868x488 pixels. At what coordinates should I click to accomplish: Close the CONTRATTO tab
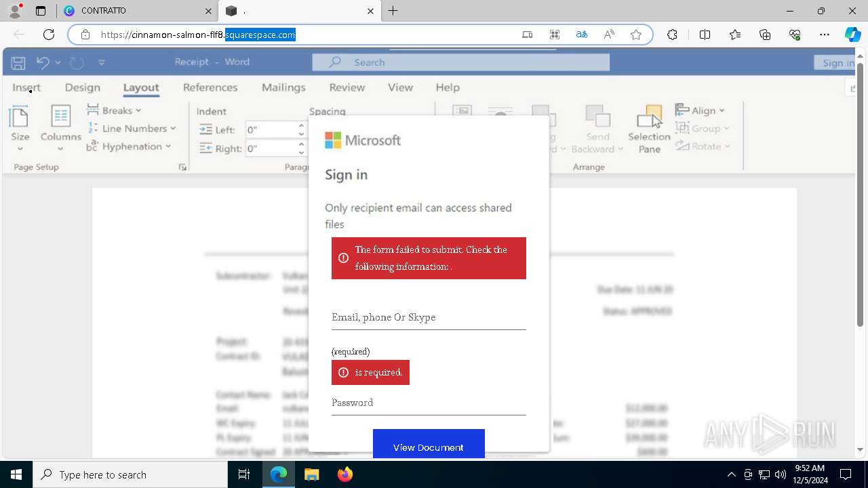click(x=209, y=11)
